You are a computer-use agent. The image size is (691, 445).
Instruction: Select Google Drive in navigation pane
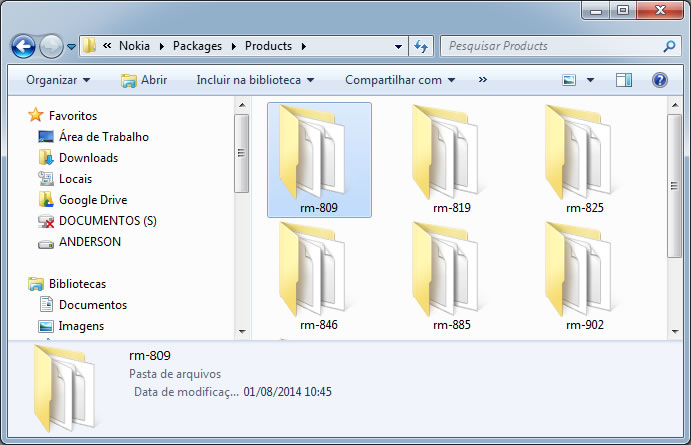click(x=92, y=200)
